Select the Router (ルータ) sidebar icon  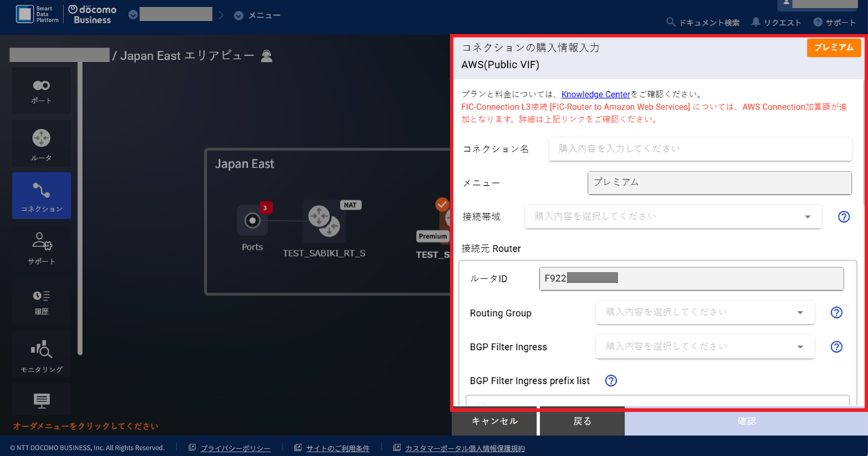point(42,144)
